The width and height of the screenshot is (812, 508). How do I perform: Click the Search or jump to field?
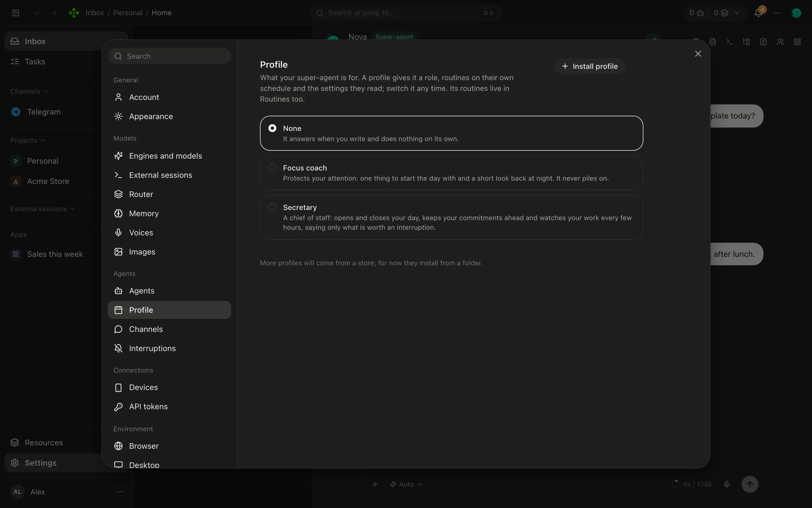click(406, 13)
